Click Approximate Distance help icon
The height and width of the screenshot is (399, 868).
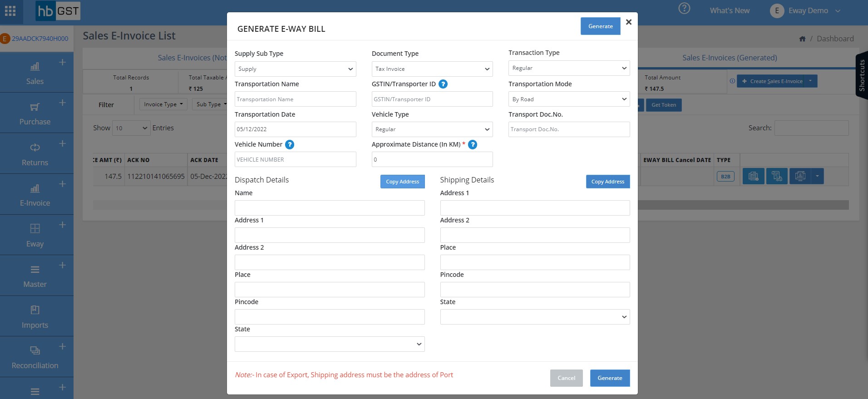click(x=473, y=145)
